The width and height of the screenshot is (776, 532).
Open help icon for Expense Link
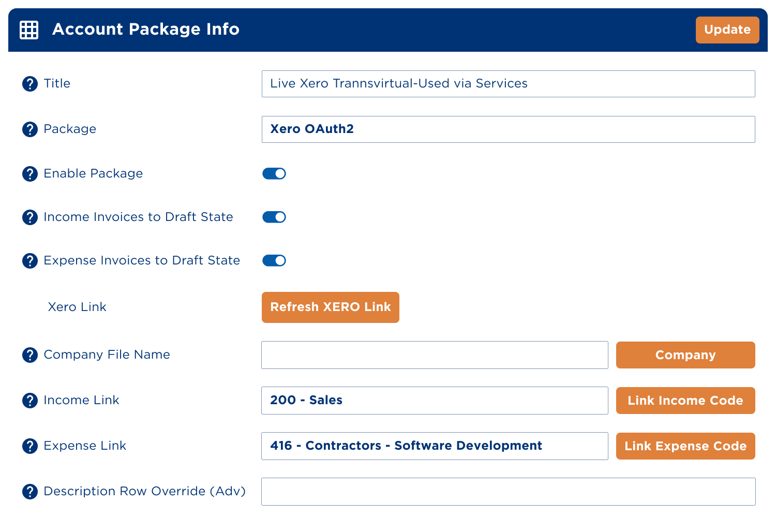[x=30, y=446]
